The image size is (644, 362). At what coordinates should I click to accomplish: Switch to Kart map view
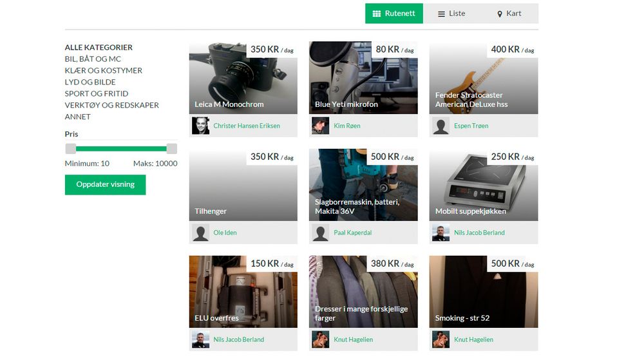point(509,14)
